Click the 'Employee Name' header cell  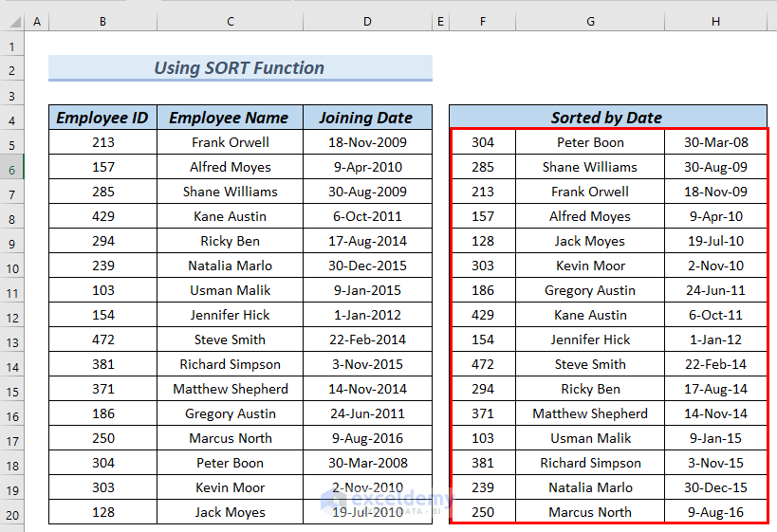[x=230, y=118]
